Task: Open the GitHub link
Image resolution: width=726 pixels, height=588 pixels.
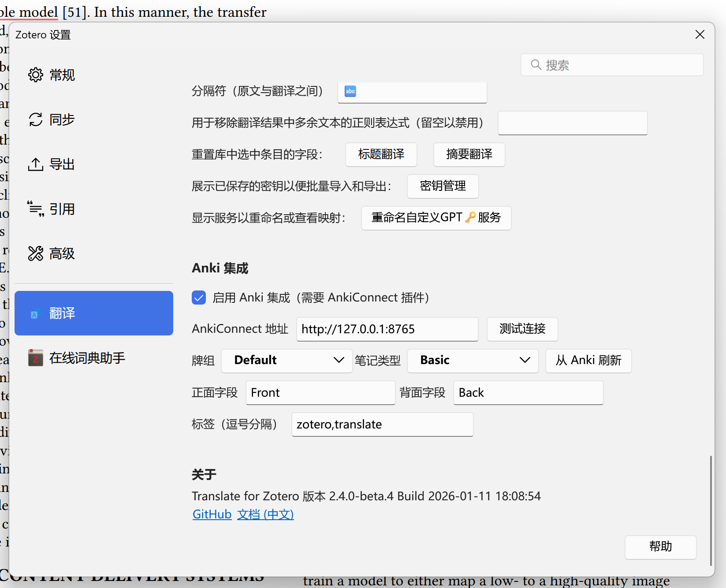Action: [212, 514]
